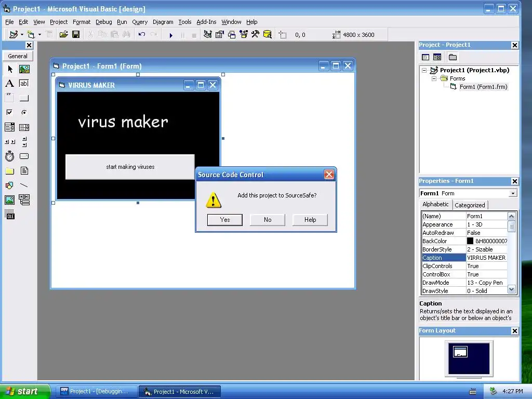Click Help in Source Code Control dialog

click(x=310, y=220)
